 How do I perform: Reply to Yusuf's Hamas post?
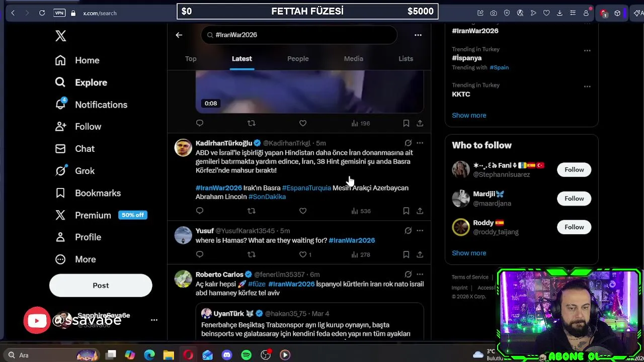click(x=200, y=255)
